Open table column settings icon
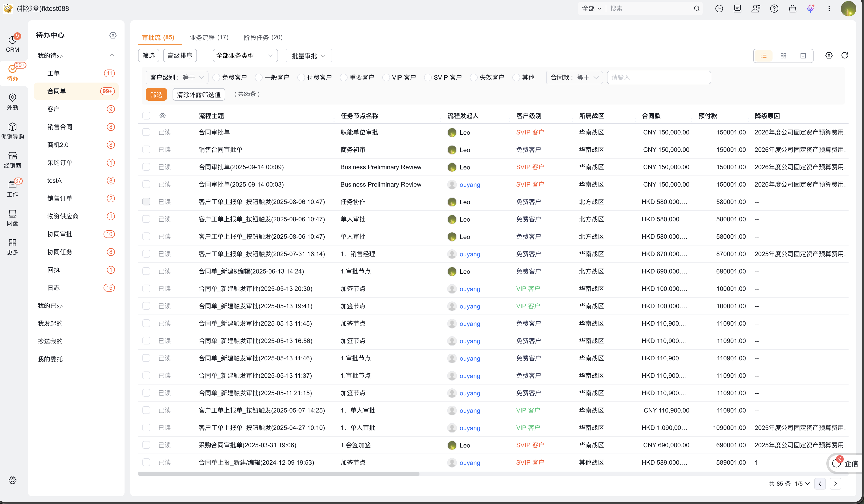This screenshot has height=504, width=864. coord(829,56)
